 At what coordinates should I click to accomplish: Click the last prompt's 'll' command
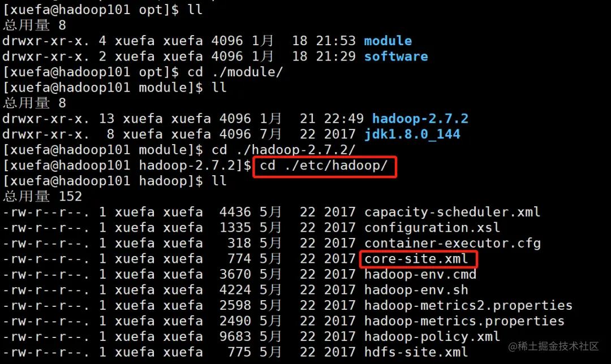(x=219, y=181)
